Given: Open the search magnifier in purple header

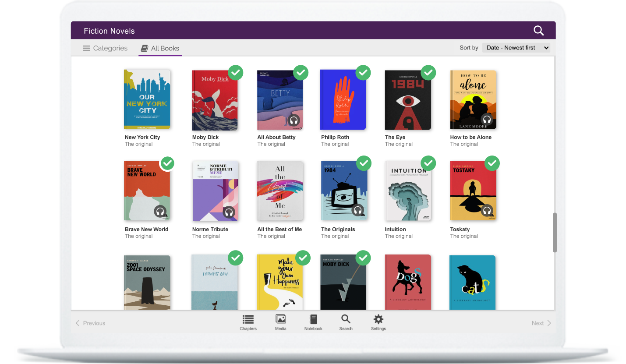Looking at the screenshot, I should pos(538,31).
